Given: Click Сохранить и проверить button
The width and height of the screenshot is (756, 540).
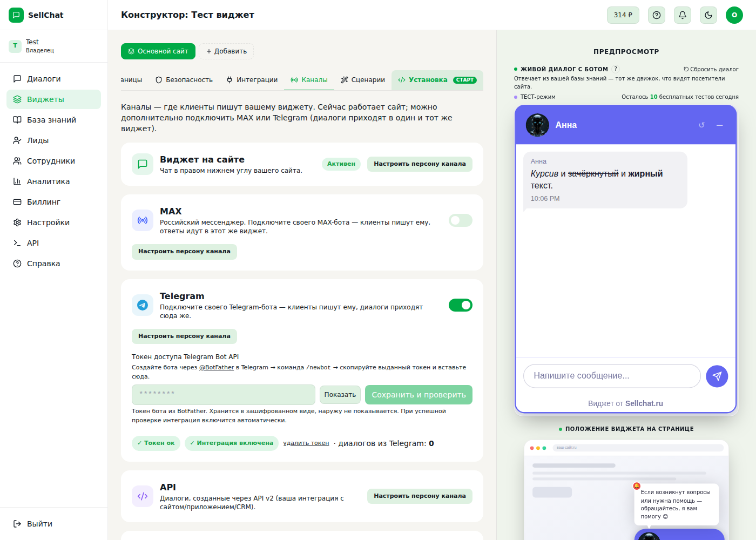Looking at the screenshot, I should pyautogui.click(x=418, y=395).
